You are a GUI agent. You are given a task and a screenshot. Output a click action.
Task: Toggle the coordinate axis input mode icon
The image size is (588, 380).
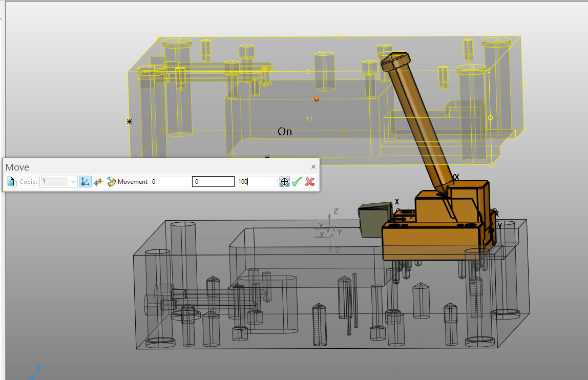coord(86,181)
